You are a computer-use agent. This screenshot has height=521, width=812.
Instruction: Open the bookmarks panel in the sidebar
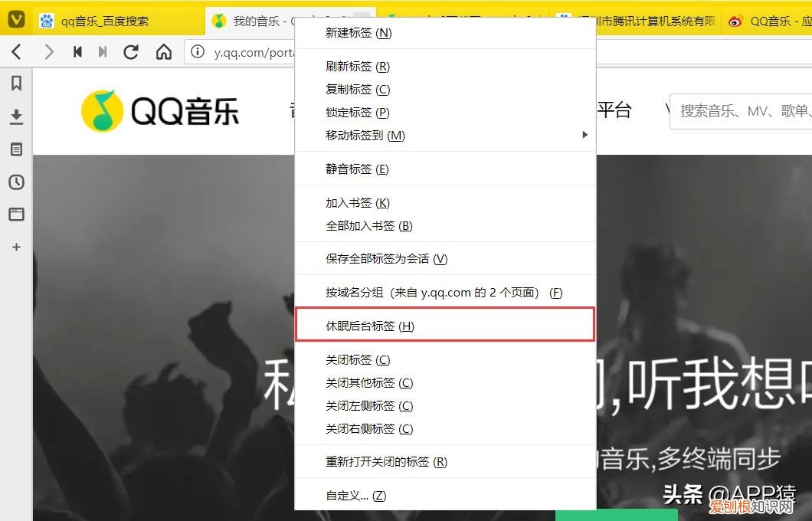pos(16,84)
